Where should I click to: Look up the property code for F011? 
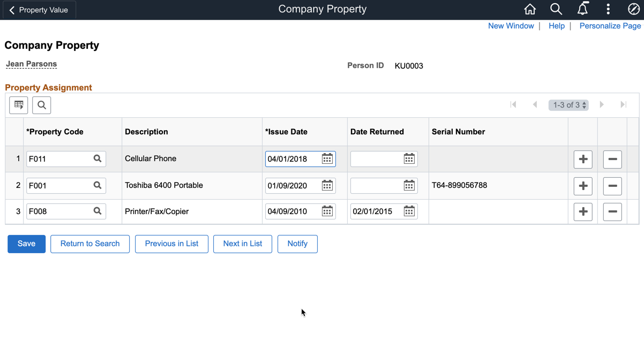coord(98,159)
